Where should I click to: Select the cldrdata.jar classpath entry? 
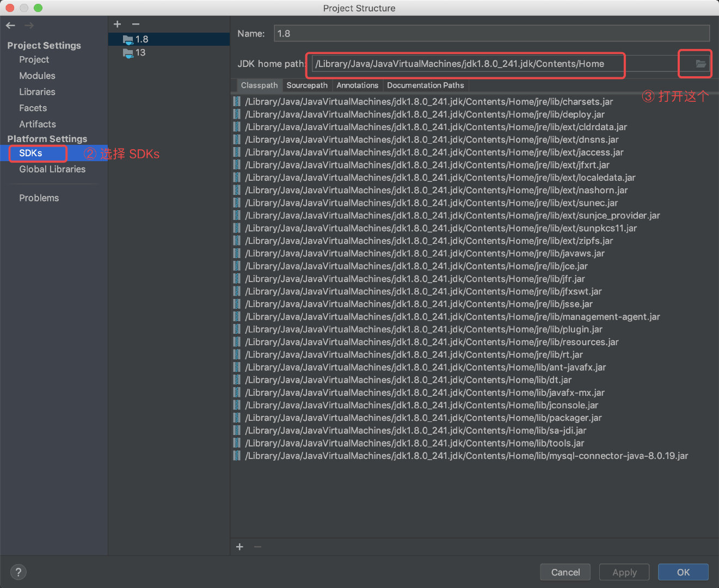[x=436, y=127]
